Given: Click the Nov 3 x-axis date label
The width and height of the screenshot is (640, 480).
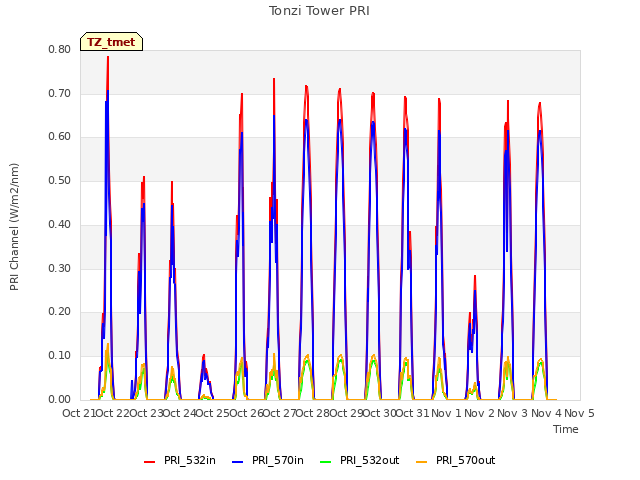Looking at the screenshot, I should [513, 413].
